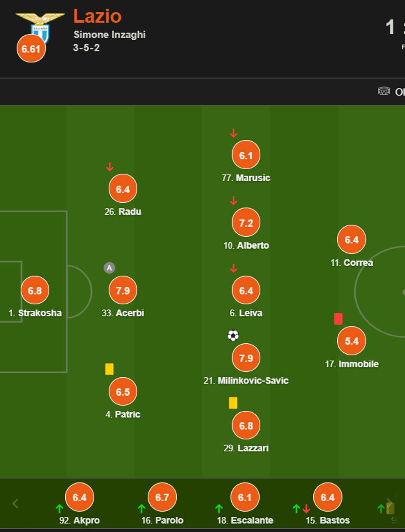Open Simone Inzaghi manager link
This screenshot has width=405, height=532.
110,35
